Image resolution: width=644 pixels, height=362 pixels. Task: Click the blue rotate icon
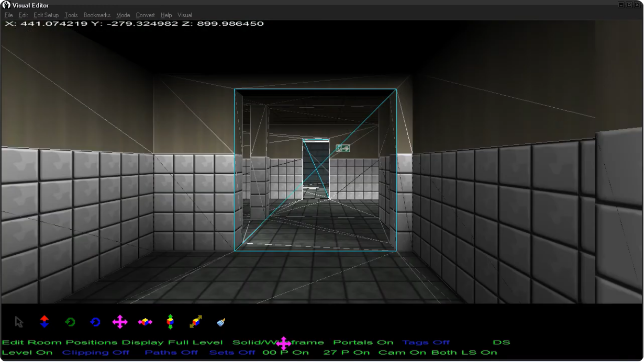point(95,322)
